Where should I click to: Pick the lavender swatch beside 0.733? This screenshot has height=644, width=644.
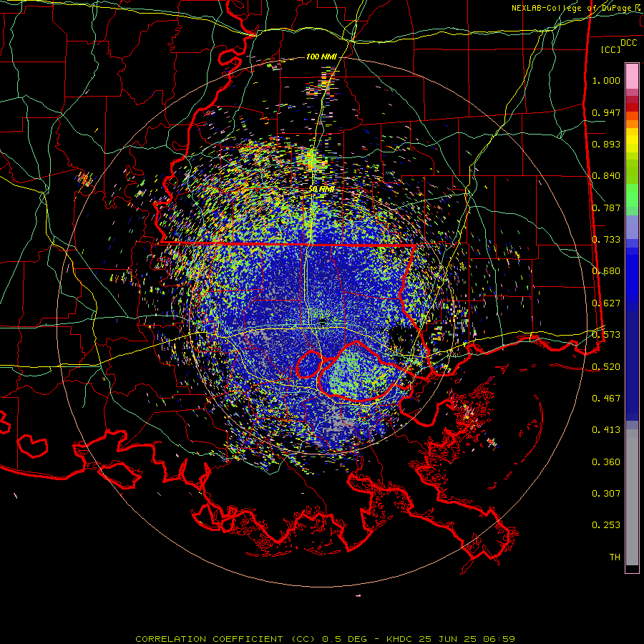632,228
